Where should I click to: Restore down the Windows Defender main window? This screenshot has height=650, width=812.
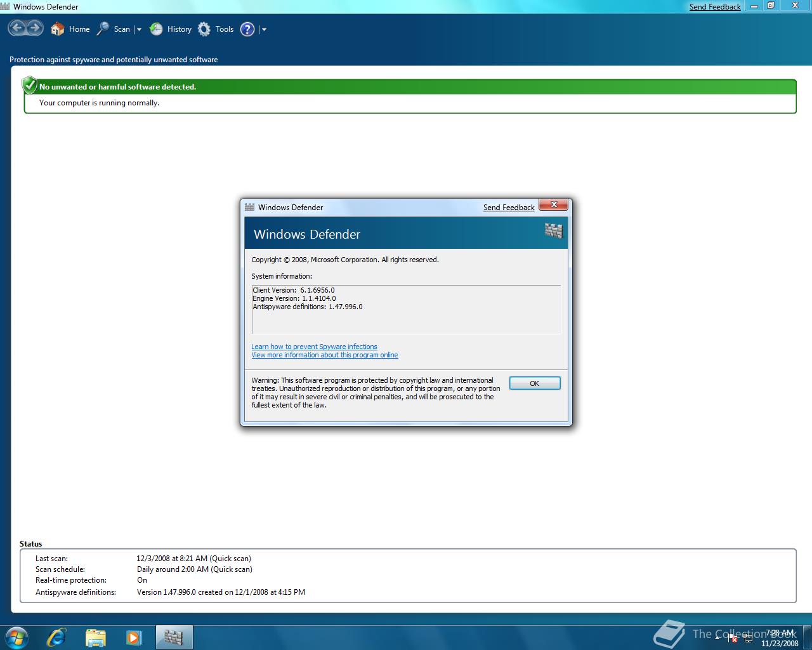click(x=771, y=6)
